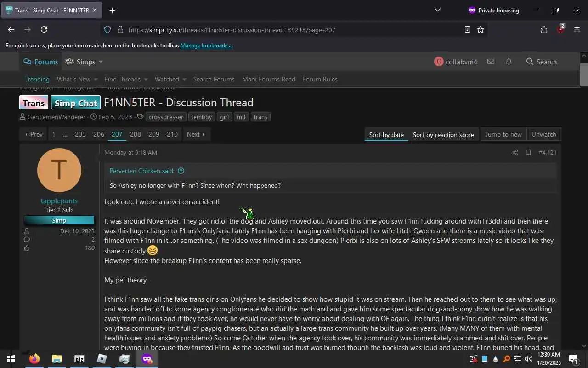Open a new browser tab
This screenshot has width=588, height=368.
point(112,10)
